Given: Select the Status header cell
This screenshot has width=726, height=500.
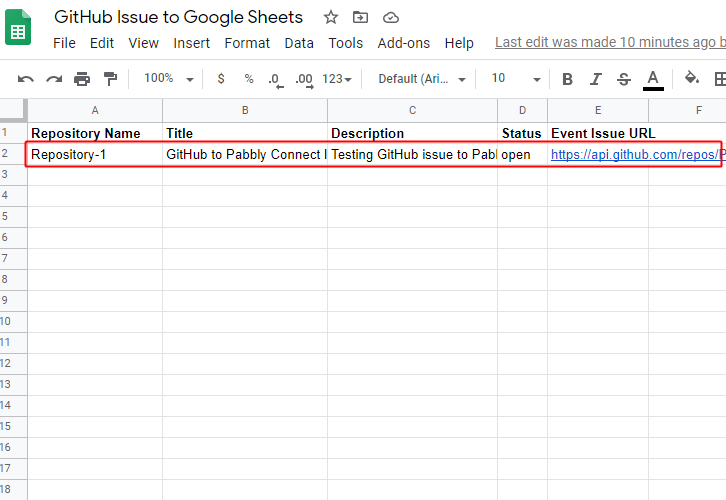Looking at the screenshot, I should [522, 133].
